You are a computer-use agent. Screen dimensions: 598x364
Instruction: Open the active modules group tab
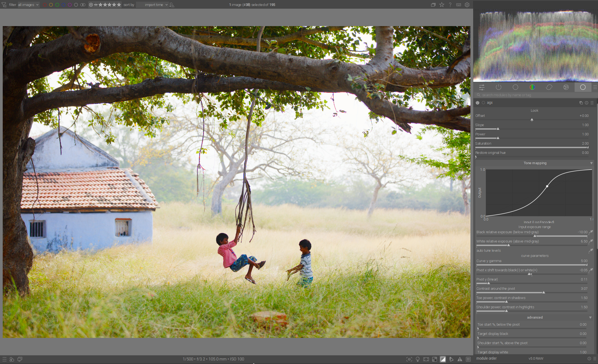[498, 87]
